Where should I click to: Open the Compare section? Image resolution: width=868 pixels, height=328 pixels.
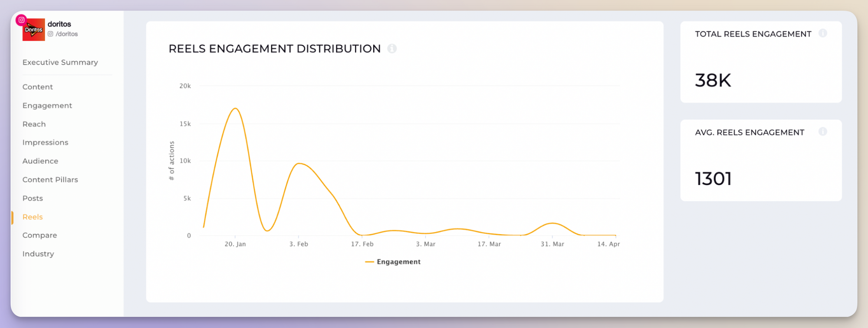[40, 235]
